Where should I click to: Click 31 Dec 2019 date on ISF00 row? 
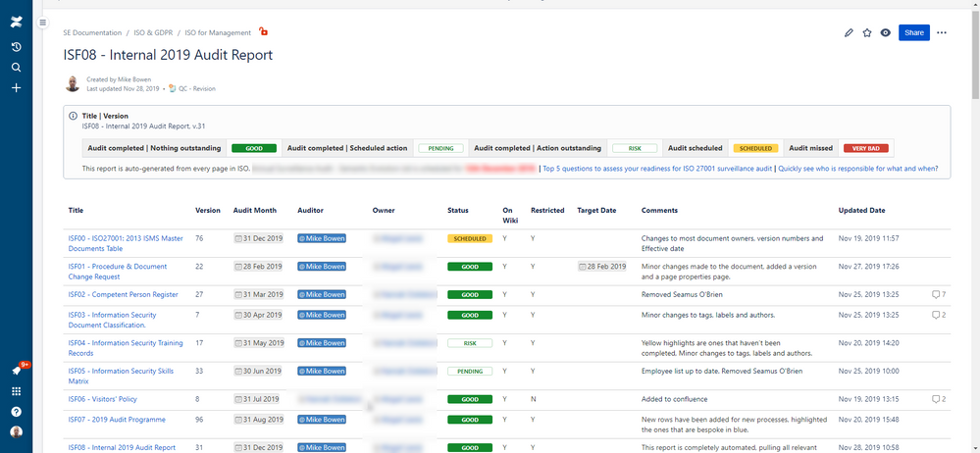(x=259, y=238)
